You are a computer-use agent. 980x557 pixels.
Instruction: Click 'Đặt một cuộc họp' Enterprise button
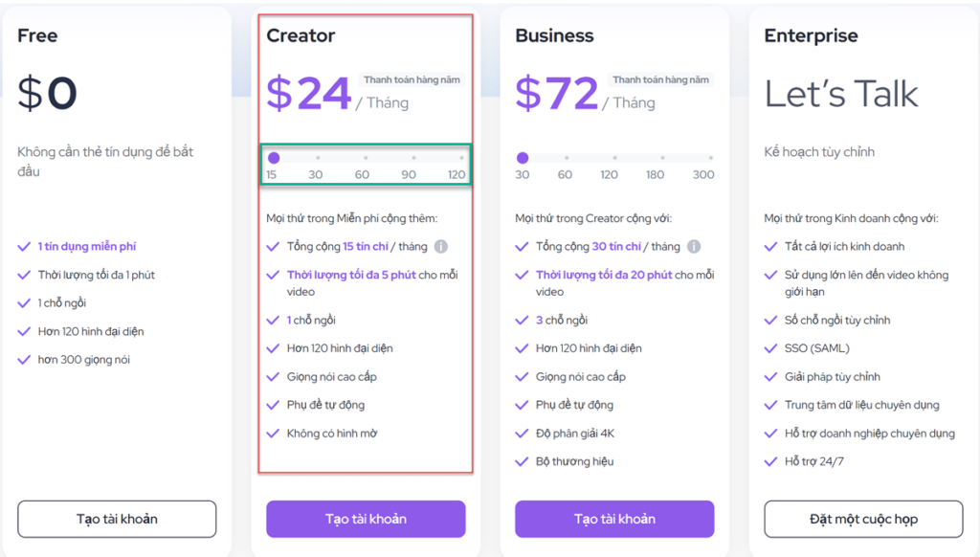[863, 519]
